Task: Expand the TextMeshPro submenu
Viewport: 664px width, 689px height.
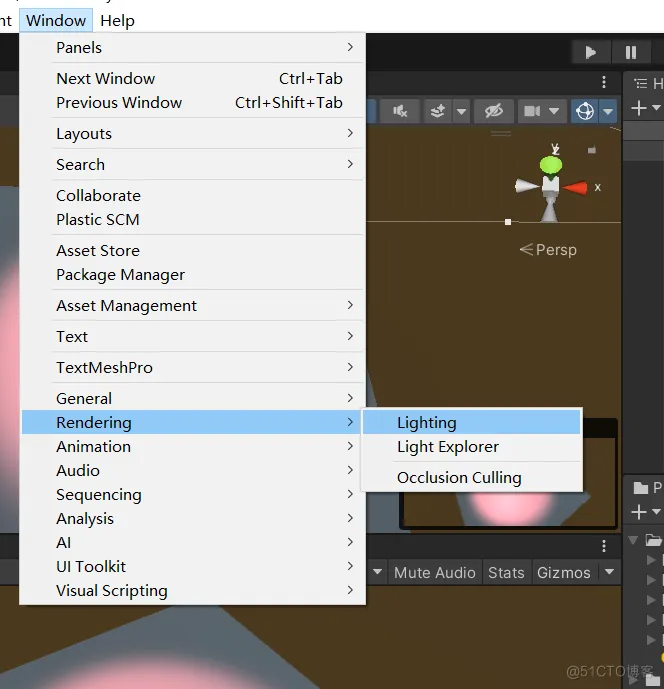Action: (x=193, y=368)
